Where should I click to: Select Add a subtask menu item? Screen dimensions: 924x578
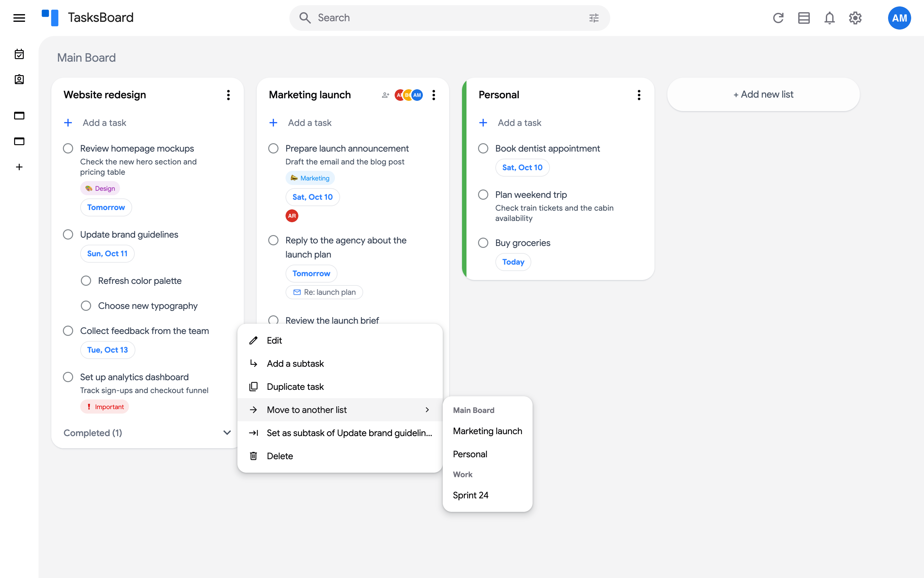(x=340, y=363)
